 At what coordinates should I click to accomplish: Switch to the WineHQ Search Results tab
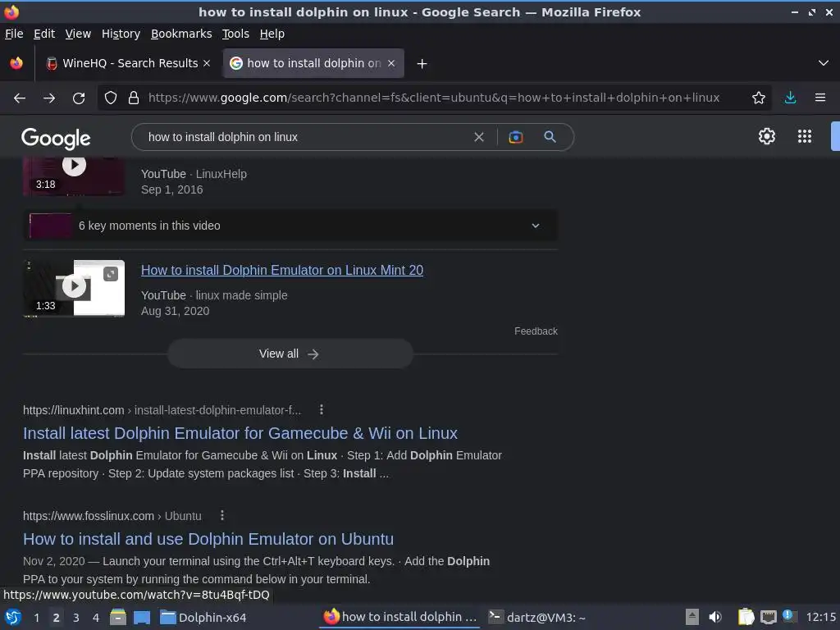(x=129, y=63)
